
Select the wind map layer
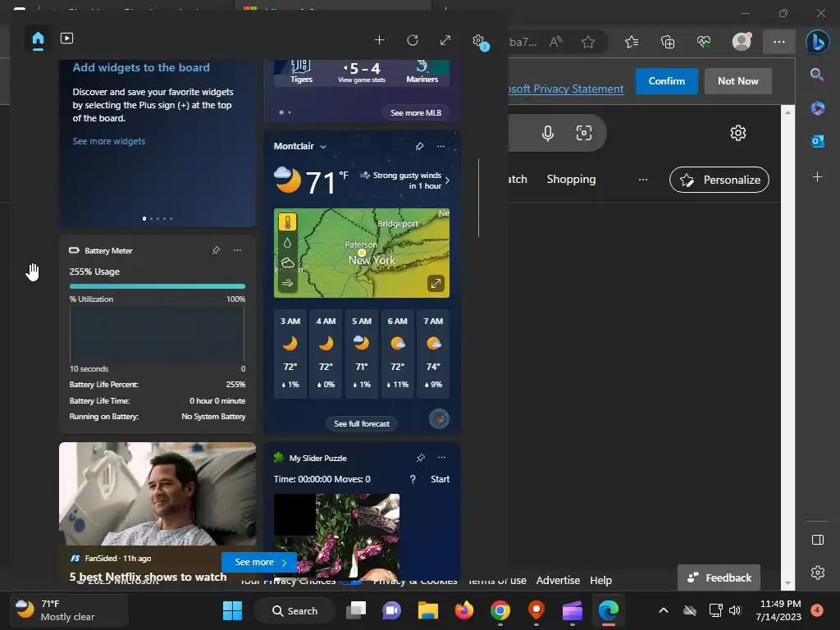pos(288,283)
